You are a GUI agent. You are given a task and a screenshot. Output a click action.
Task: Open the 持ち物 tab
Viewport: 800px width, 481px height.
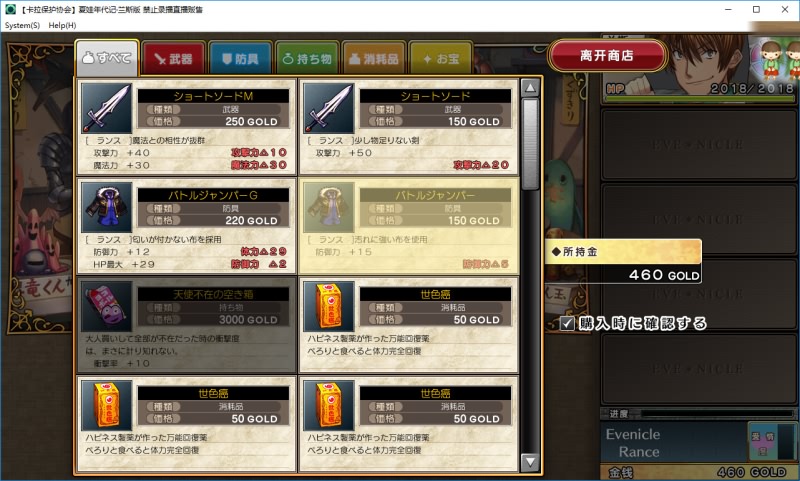pos(307,59)
